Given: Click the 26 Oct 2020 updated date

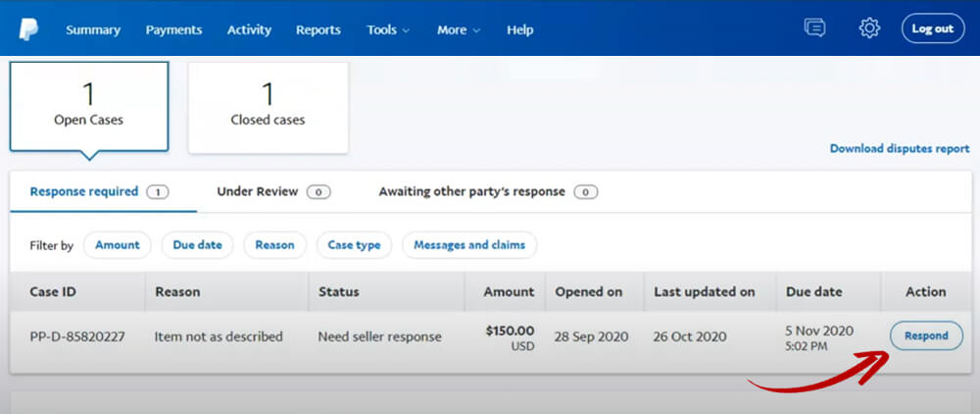Looking at the screenshot, I should point(690,337).
